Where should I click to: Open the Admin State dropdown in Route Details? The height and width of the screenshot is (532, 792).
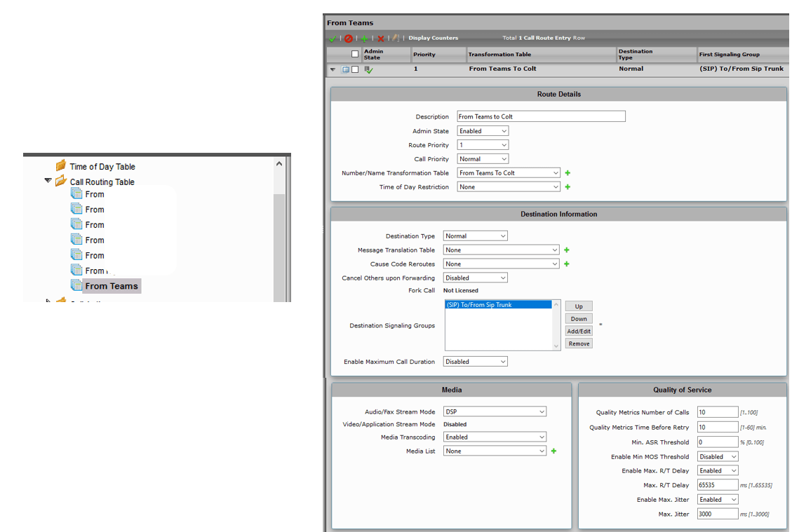(483, 131)
